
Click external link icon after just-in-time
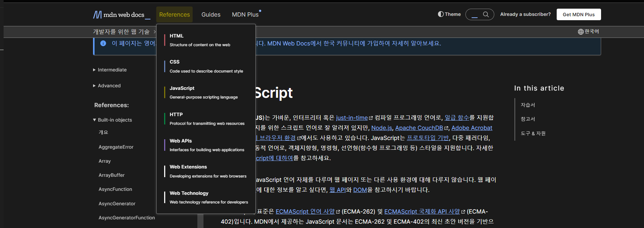point(371,118)
